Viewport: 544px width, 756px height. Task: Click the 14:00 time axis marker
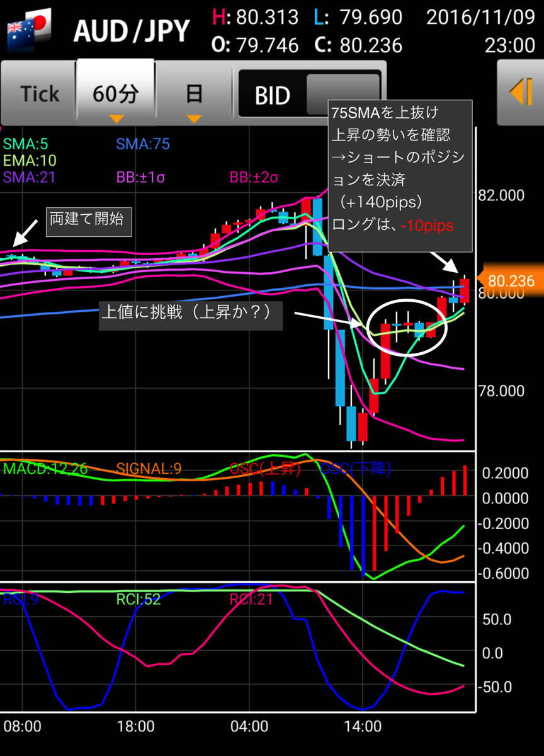click(364, 726)
